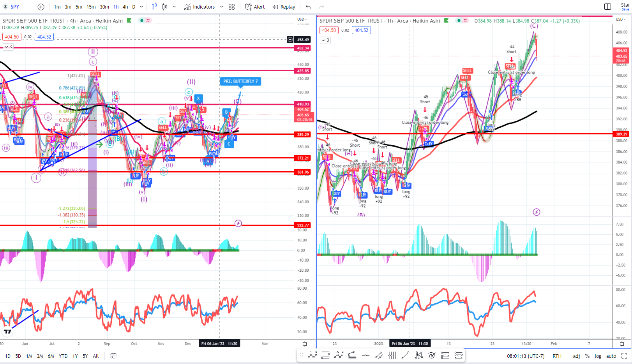Collapse the indicators legend on right chart
The image size is (632, 364).
(x=325, y=40)
